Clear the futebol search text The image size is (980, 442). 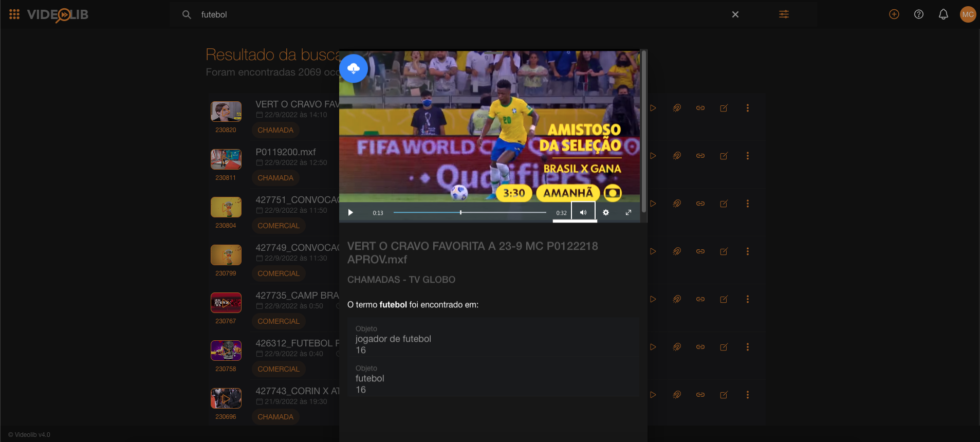pos(735,14)
